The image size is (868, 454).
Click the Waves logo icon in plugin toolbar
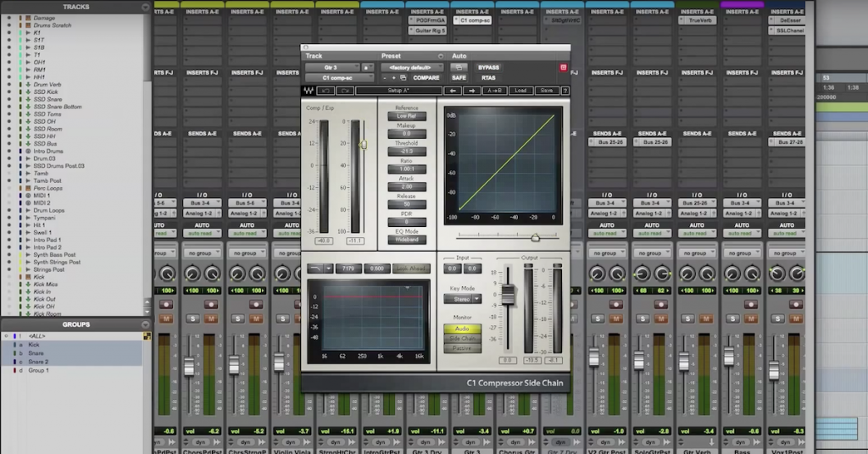pos(309,91)
